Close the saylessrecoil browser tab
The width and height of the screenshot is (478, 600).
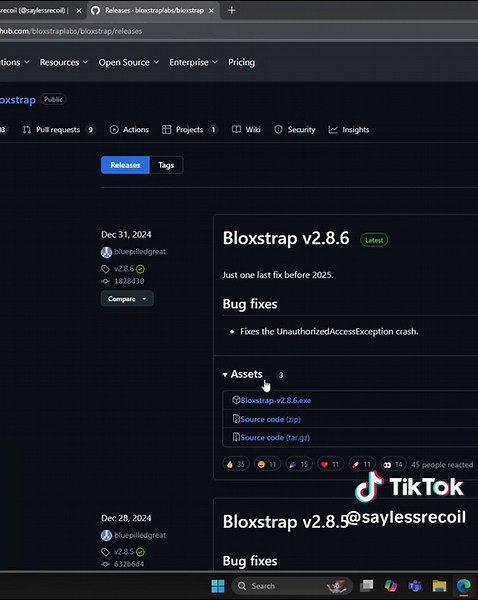pos(79,11)
